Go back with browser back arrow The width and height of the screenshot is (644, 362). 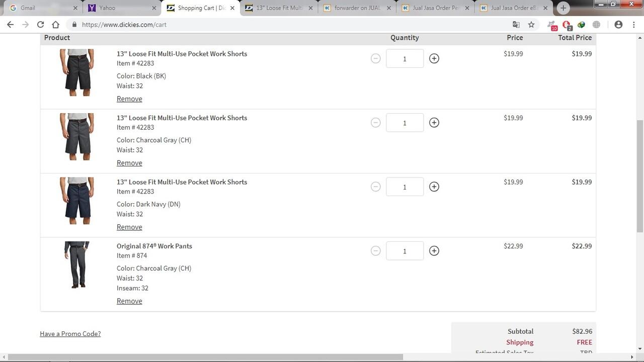10,24
